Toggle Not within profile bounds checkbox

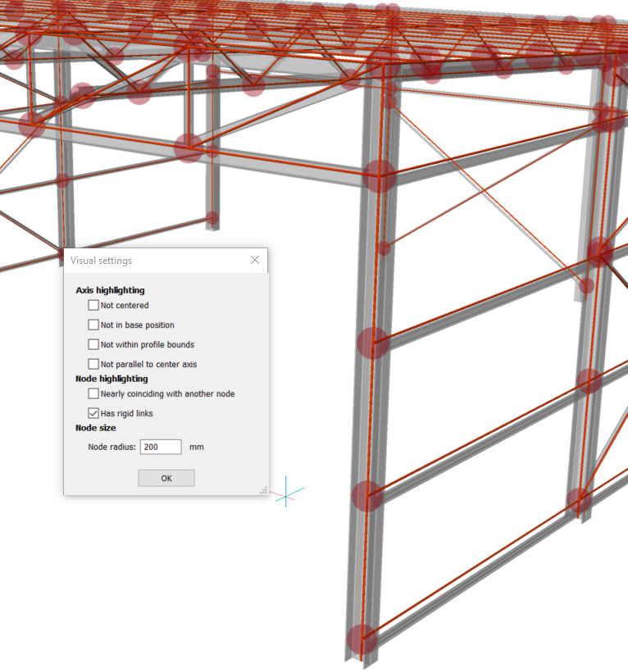(93, 345)
